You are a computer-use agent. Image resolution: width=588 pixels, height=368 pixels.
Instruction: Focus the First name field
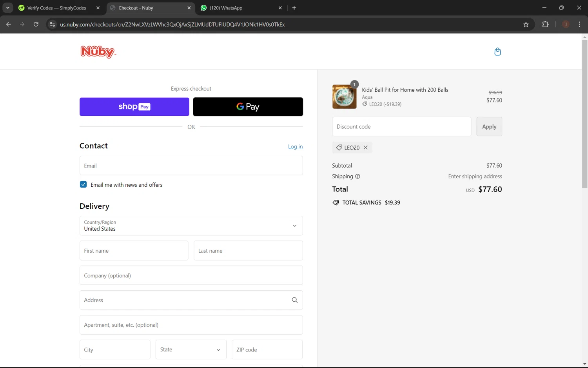point(134,251)
